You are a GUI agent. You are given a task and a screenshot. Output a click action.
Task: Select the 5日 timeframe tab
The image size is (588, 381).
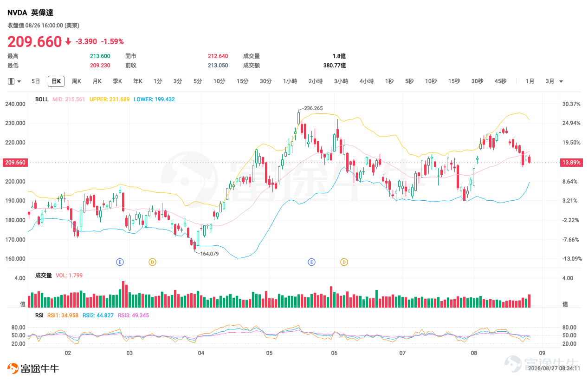coord(36,81)
